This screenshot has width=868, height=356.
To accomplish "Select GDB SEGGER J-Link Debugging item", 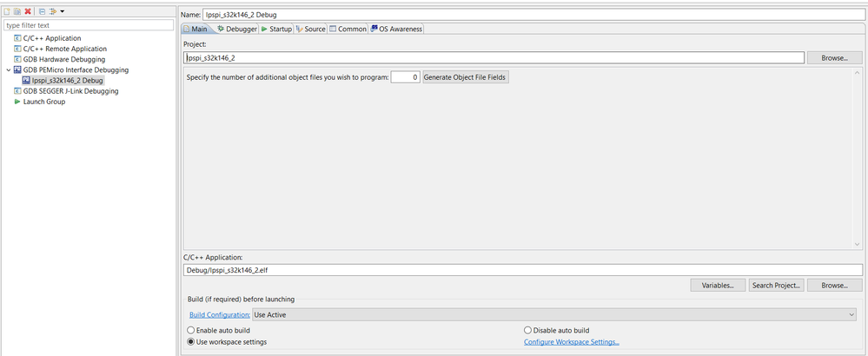I will 70,91.
